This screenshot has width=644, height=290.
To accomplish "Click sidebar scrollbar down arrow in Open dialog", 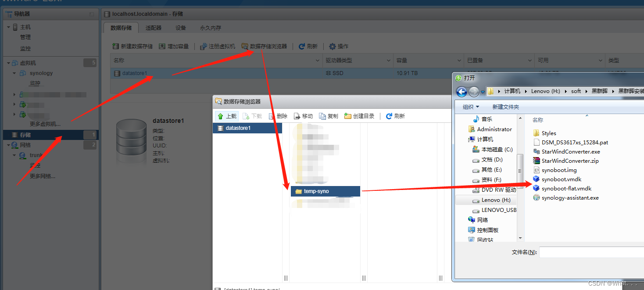I will pyautogui.click(x=520, y=238).
